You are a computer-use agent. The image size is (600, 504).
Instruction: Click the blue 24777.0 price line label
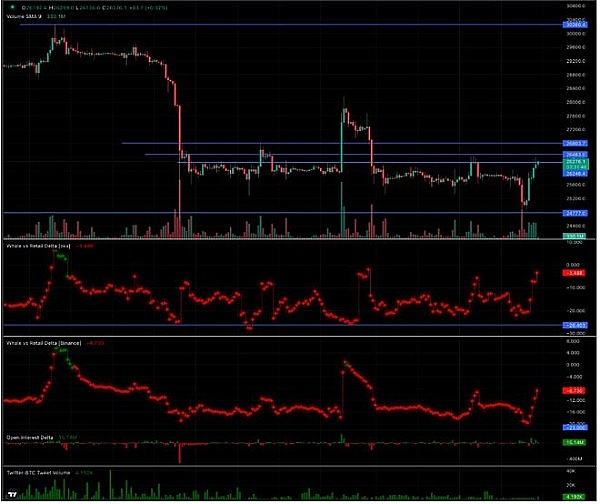575,213
